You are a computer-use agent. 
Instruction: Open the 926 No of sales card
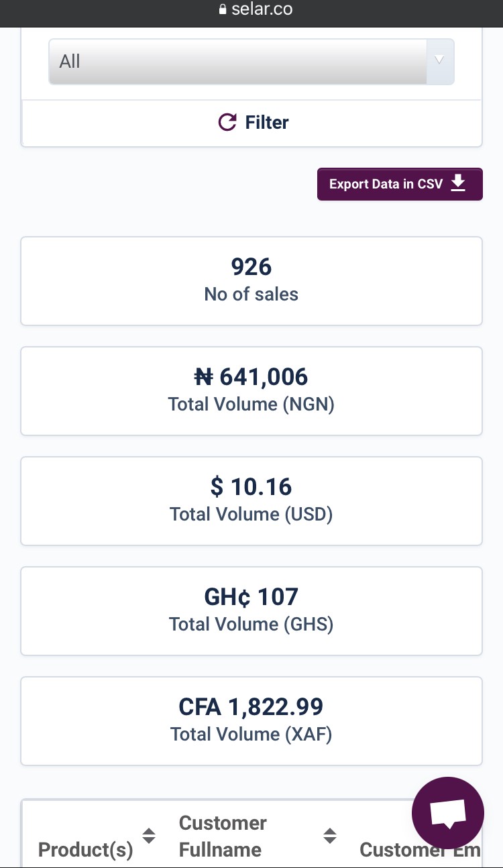tap(251, 280)
